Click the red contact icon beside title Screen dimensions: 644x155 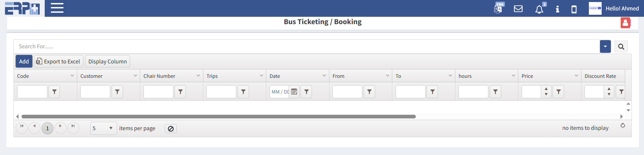[625, 23]
